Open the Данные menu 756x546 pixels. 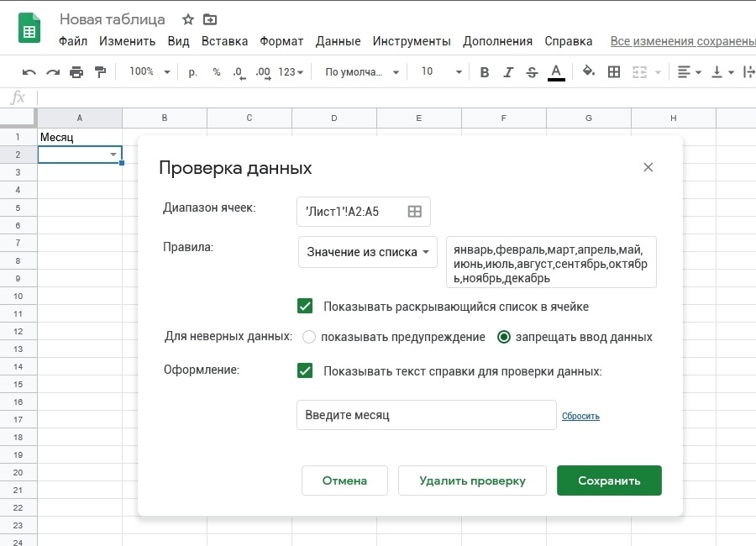(338, 41)
